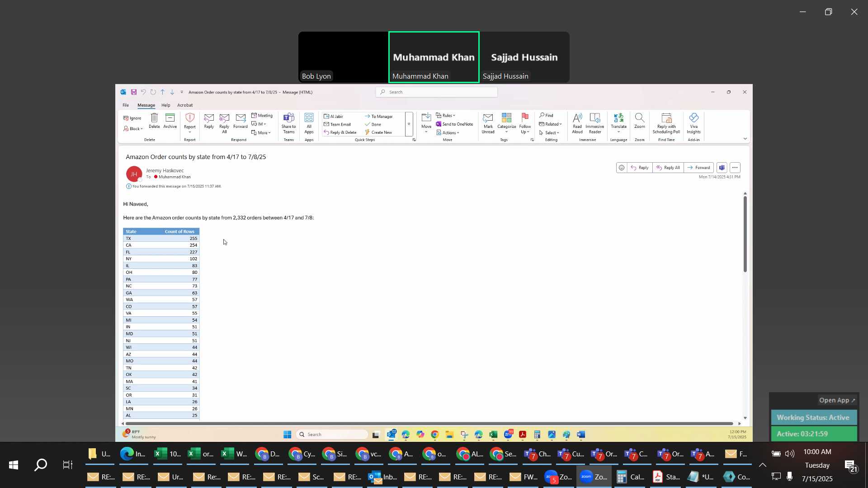Expand IM dropdown
The height and width of the screenshot is (488, 868).
pyautogui.click(x=259, y=124)
